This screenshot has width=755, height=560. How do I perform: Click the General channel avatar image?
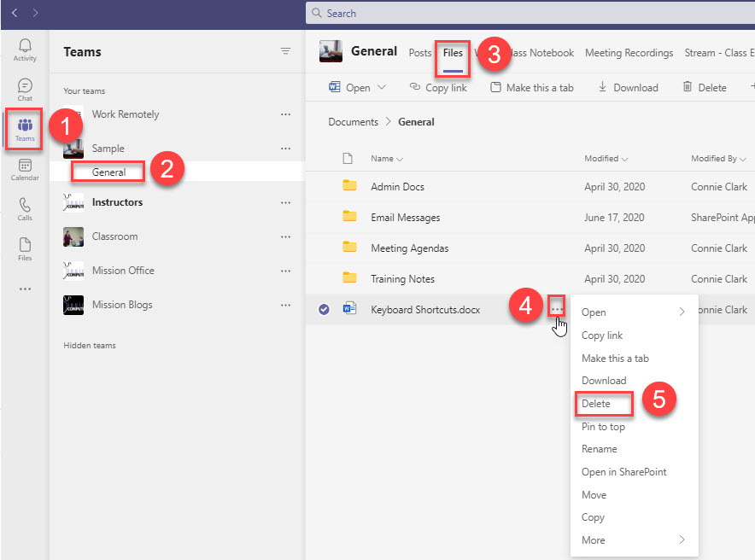(x=331, y=51)
